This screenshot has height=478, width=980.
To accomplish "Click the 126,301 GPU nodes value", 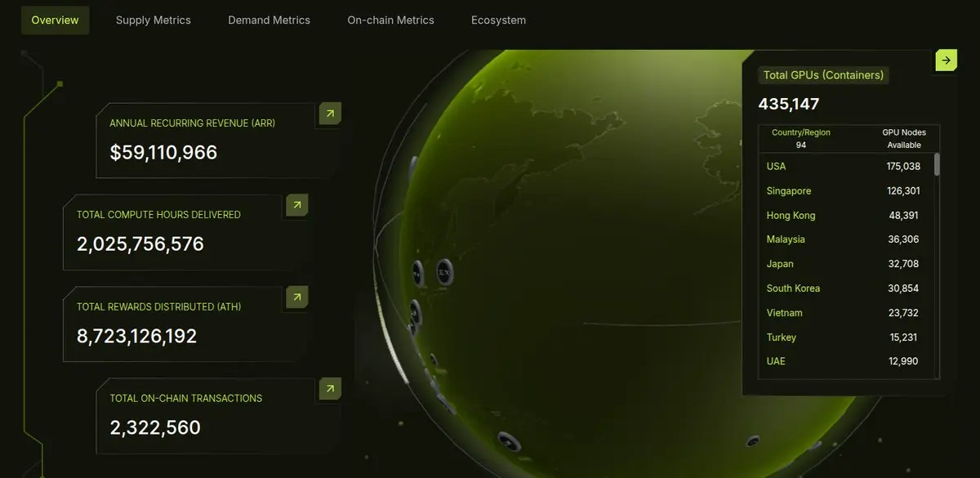I will (x=903, y=191).
